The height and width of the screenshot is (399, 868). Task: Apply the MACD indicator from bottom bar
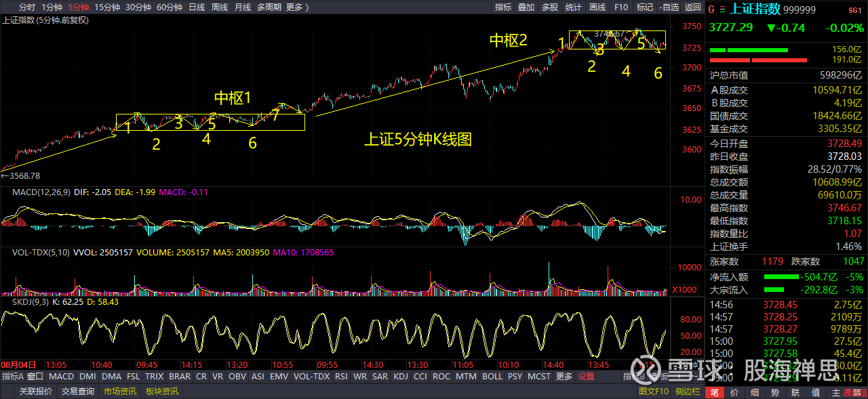[x=61, y=377]
